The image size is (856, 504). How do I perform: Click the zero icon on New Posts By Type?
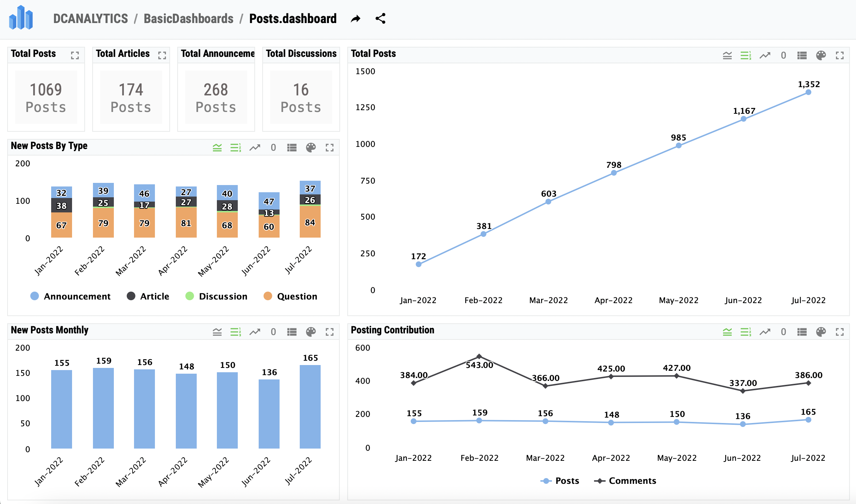point(273,148)
